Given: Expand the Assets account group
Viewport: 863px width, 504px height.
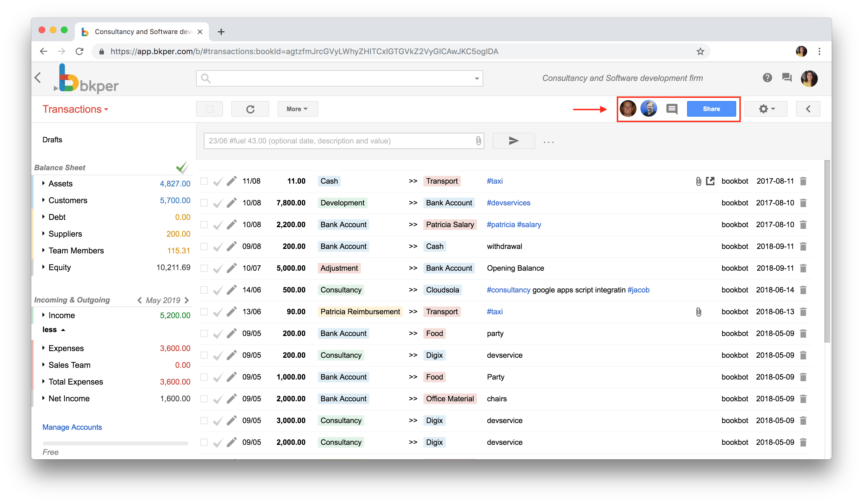Looking at the screenshot, I should [44, 183].
